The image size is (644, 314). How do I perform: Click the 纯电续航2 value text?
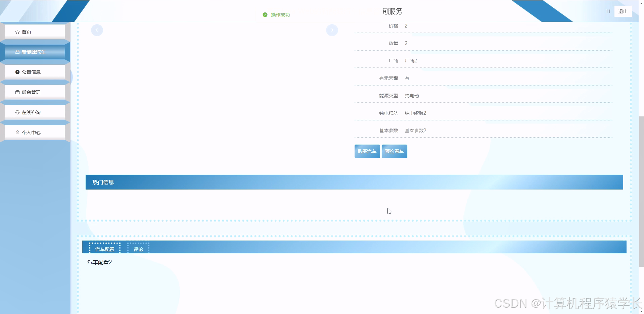click(x=415, y=113)
